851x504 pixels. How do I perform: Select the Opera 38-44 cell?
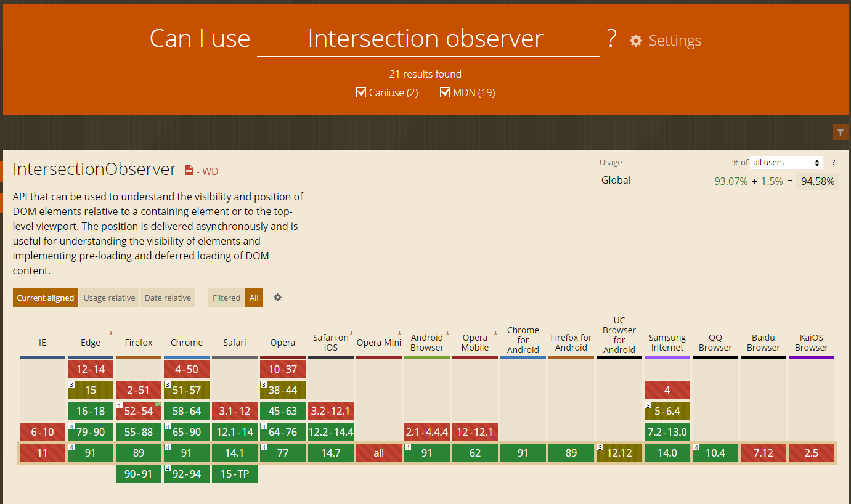[x=283, y=390]
